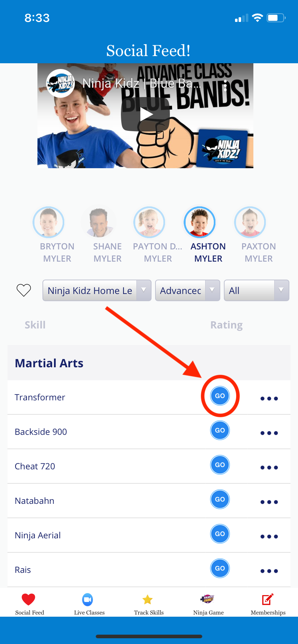This screenshot has height=644, width=298.
Task: Open the Ninja Game icon
Action: coord(207,599)
